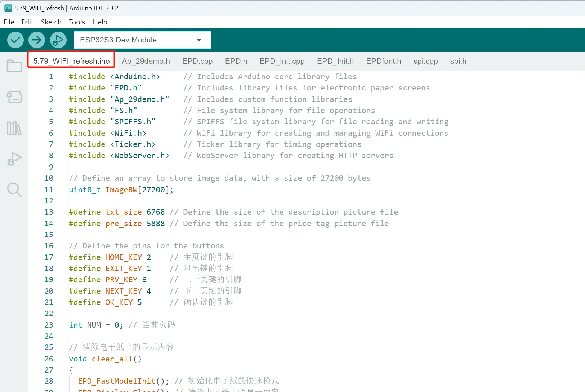Image resolution: width=585 pixels, height=392 pixels.
Task: Open the Debug panel in sidebar
Action: click(14, 158)
